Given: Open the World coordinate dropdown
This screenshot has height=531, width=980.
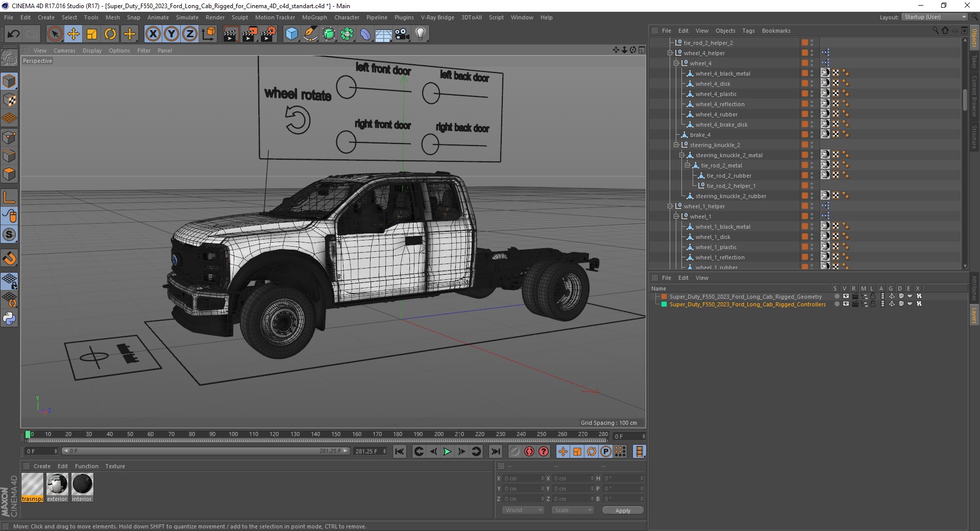Looking at the screenshot, I should (x=523, y=510).
